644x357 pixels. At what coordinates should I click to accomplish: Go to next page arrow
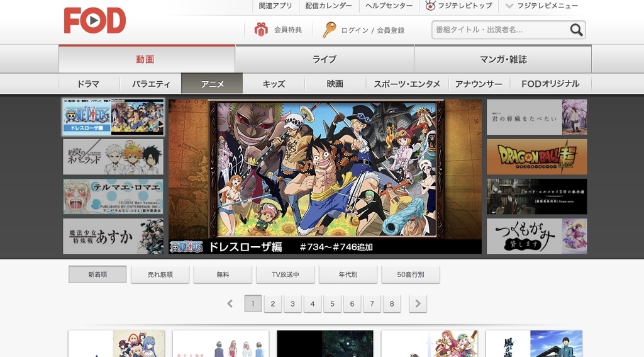418,303
